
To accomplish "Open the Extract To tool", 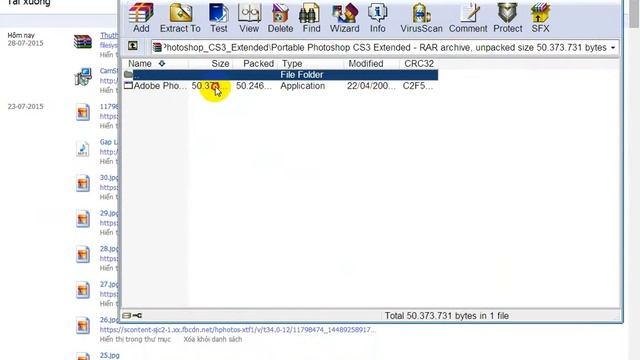I will [180, 18].
